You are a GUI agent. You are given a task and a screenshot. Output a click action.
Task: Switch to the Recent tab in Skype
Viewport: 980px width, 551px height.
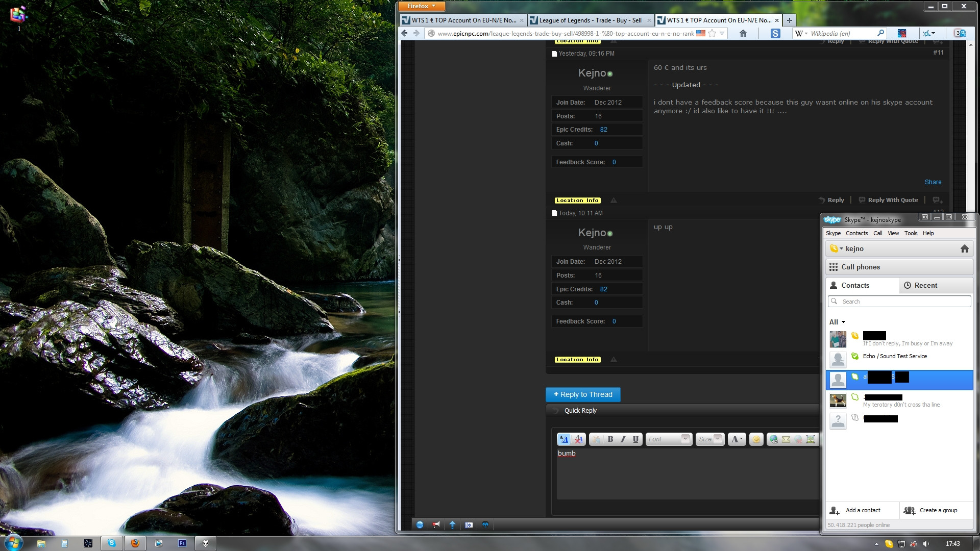click(936, 285)
